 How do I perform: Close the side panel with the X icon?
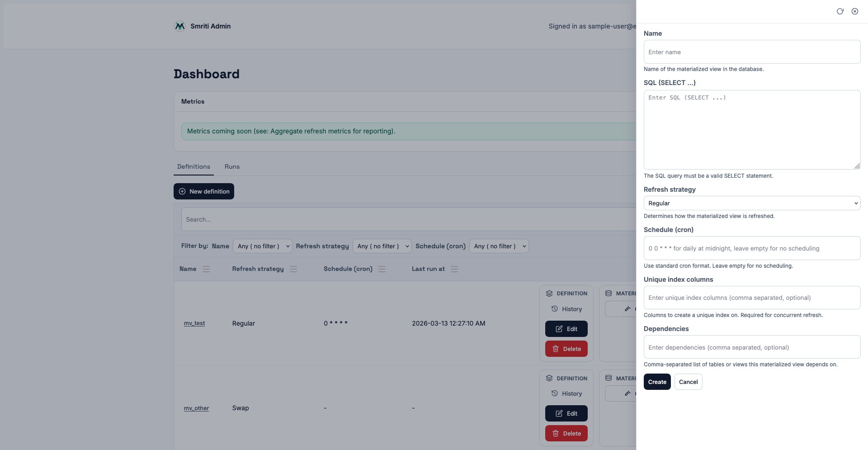pyautogui.click(x=855, y=11)
